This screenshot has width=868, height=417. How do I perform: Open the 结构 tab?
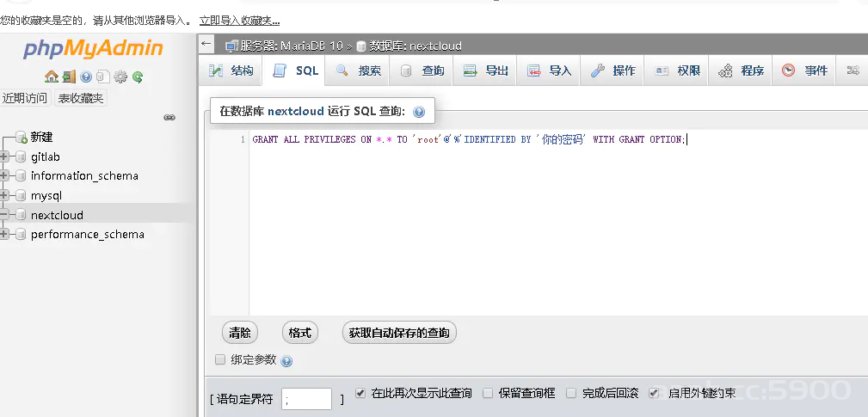(x=231, y=71)
